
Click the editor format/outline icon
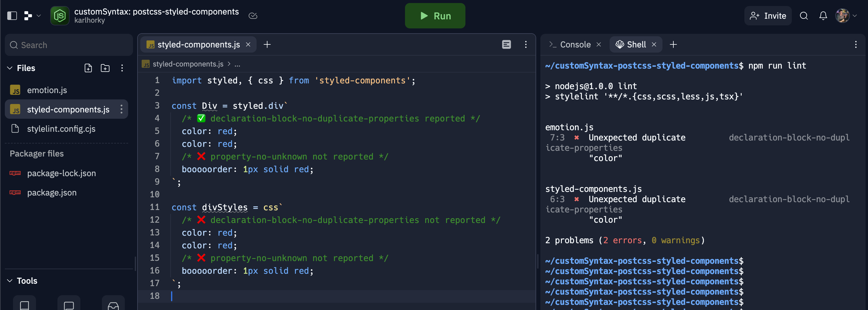(x=506, y=44)
